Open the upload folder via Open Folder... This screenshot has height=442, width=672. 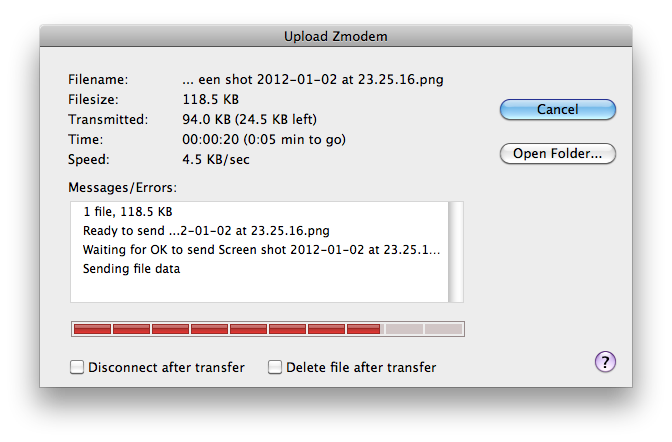tap(558, 153)
